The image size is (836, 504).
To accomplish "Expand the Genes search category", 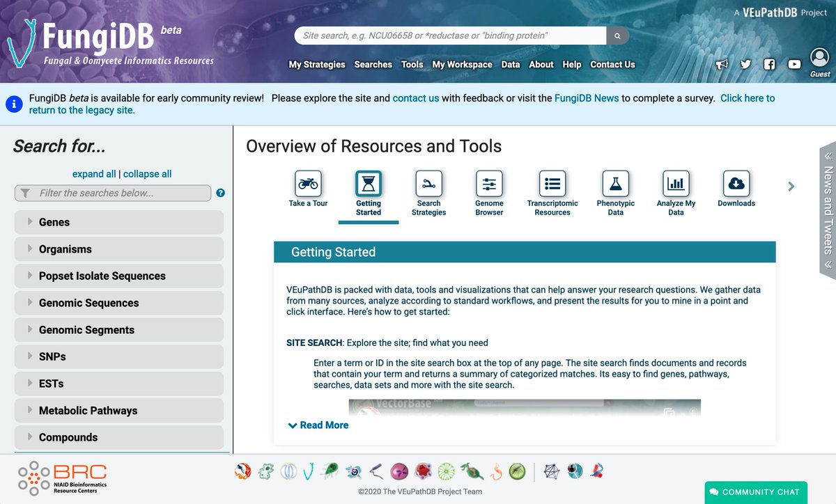I will click(119, 222).
